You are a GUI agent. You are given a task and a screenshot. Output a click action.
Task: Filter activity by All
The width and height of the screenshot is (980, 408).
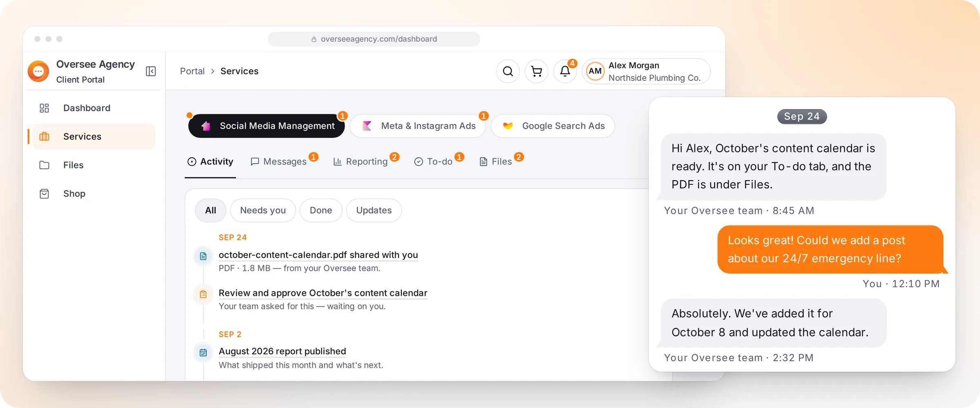pos(211,211)
